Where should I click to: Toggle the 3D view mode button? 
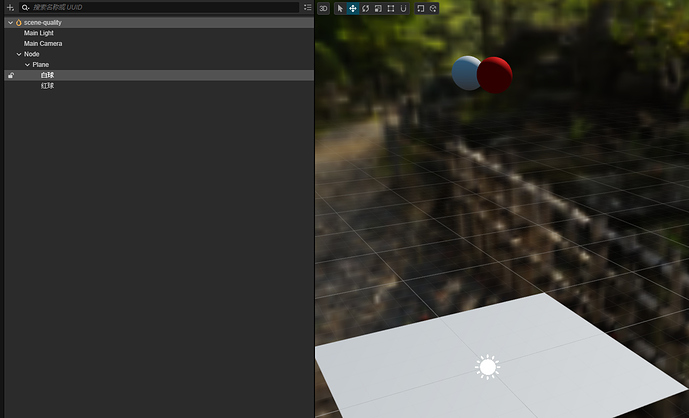click(323, 8)
